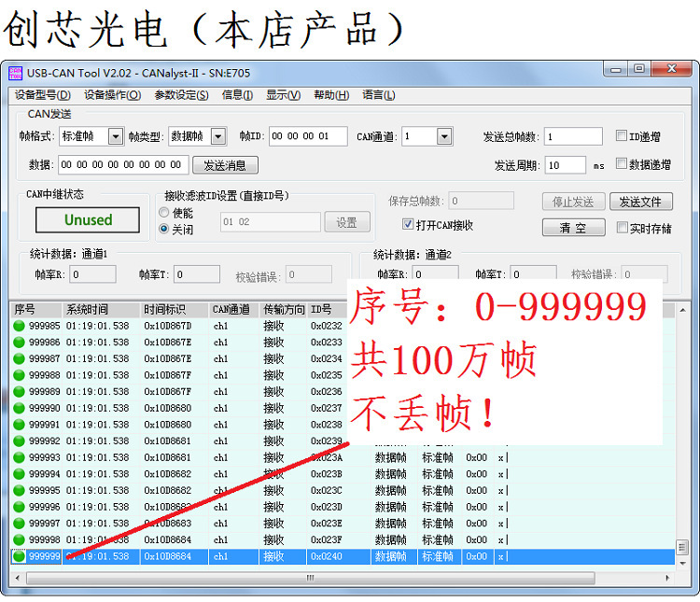Viewport: 700px width, 602px height.
Task: Click the 发送周期 input field
Action: (x=566, y=165)
